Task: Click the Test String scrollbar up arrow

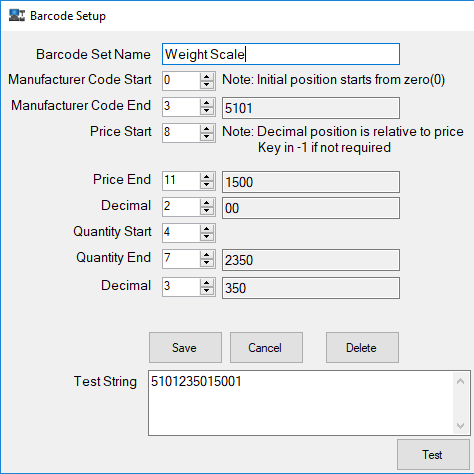Action: point(461,381)
